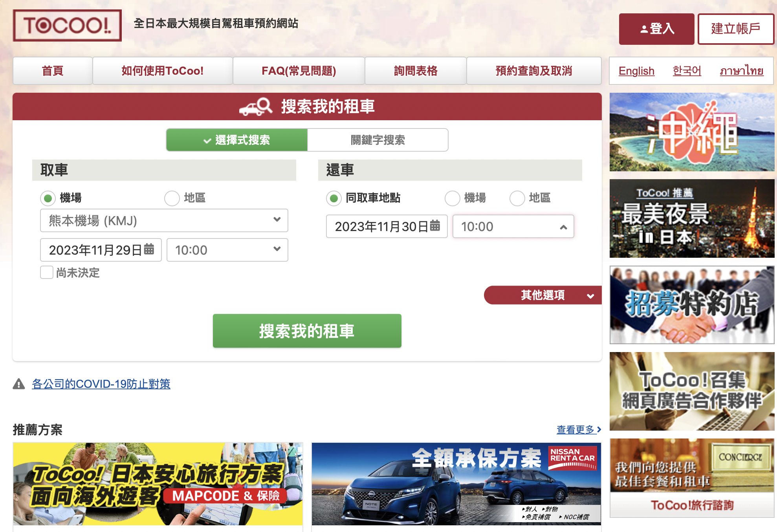Open the pick-up date calendar icon
777x532 pixels.
(149, 249)
